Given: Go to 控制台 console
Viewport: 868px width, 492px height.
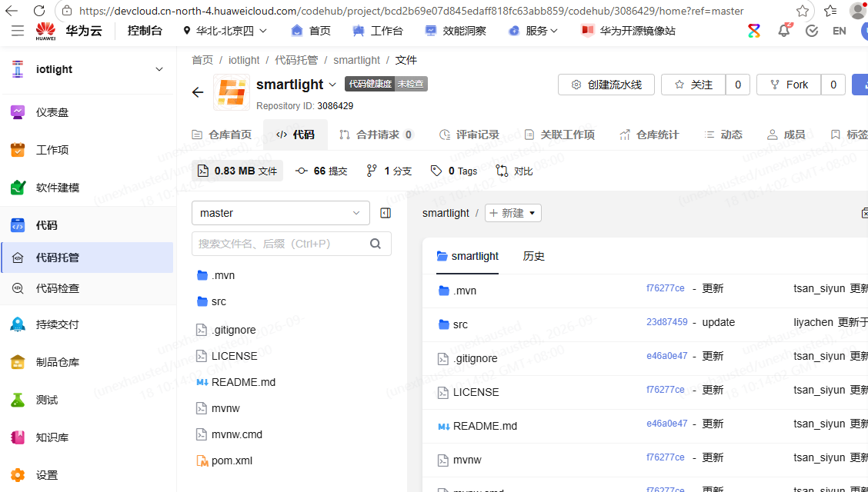Looking at the screenshot, I should tap(145, 31).
